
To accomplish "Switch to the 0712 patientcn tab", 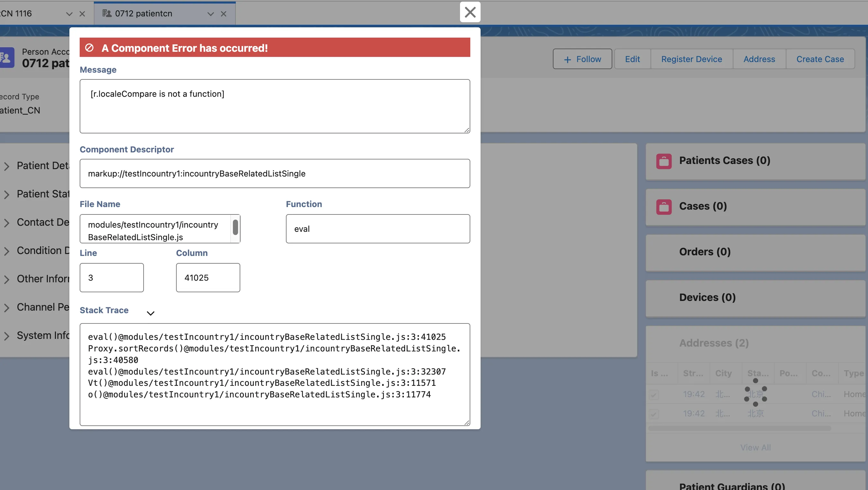I will click(x=144, y=14).
